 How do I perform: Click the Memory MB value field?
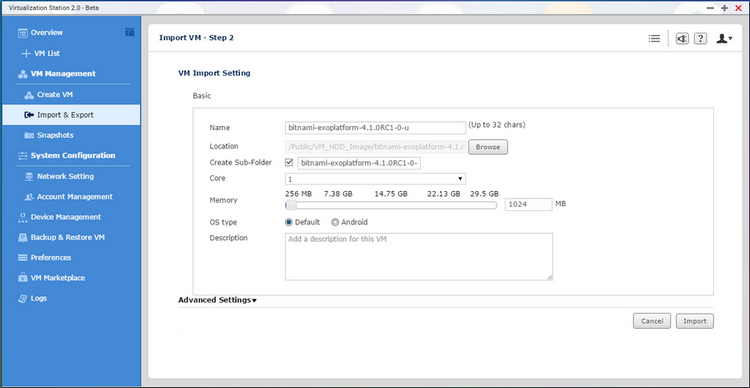(529, 204)
